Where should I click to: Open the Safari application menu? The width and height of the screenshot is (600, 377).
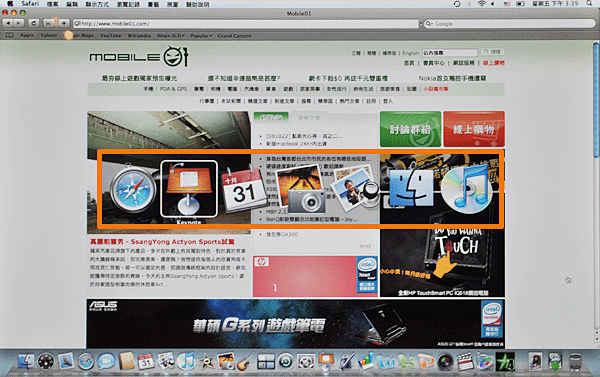pyautogui.click(x=30, y=3)
